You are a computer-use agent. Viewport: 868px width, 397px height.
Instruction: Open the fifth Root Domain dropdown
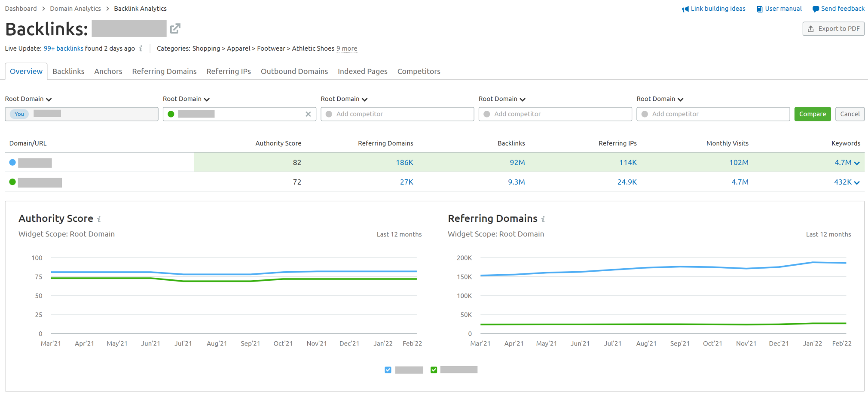pyautogui.click(x=660, y=99)
